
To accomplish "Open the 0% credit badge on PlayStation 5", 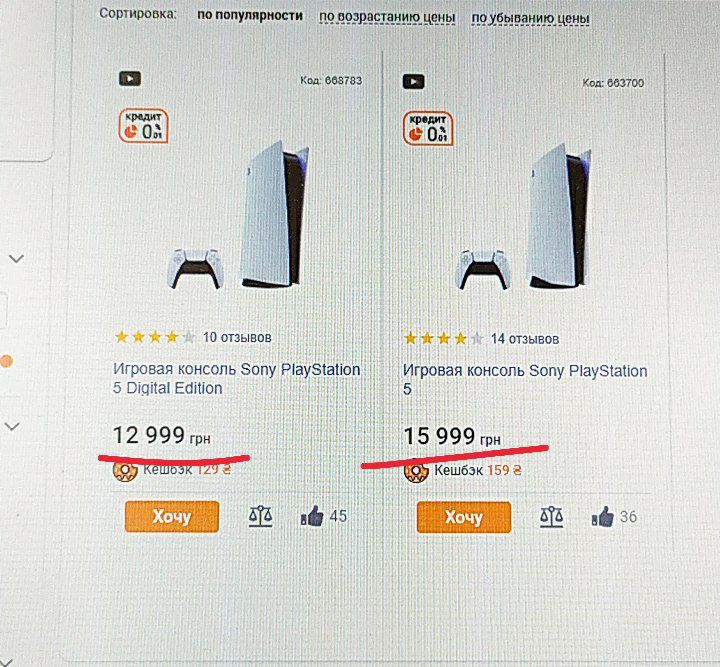I will 428,129.
